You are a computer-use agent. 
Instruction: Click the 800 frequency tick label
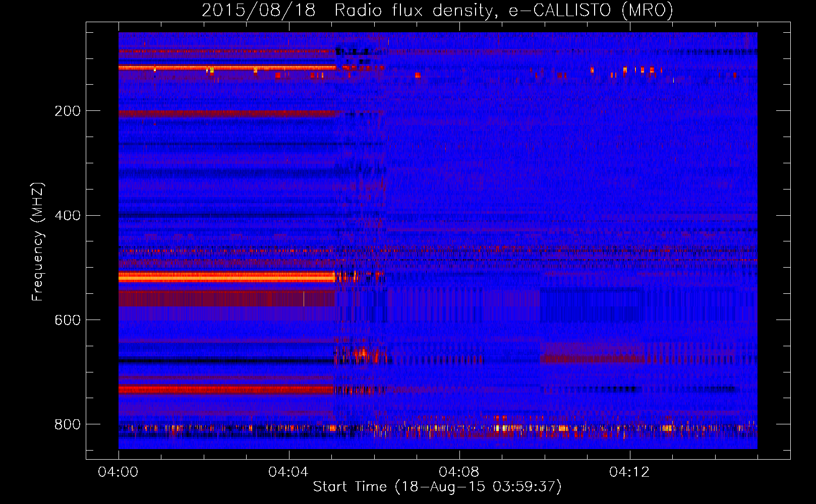pos(68,424)
